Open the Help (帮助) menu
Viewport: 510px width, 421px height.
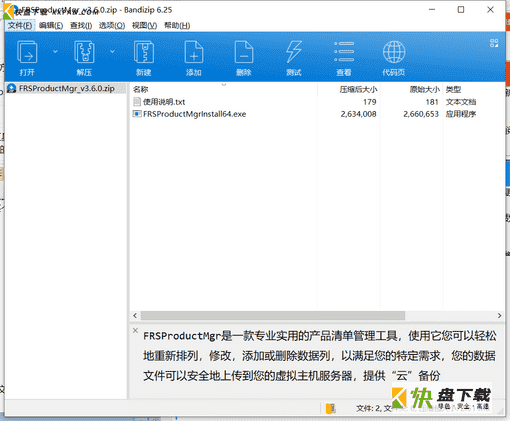click(x=177, y=26)
